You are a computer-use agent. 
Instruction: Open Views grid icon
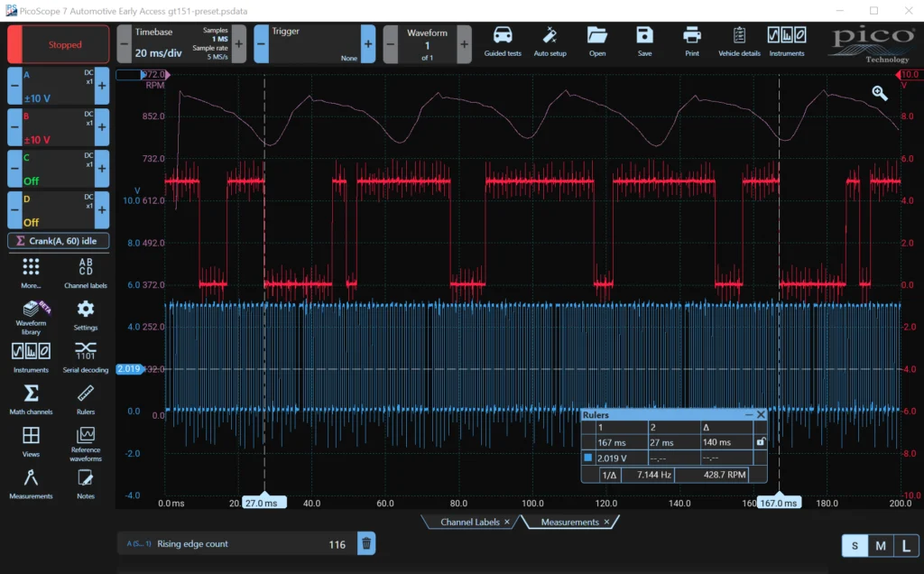[31, 442]
